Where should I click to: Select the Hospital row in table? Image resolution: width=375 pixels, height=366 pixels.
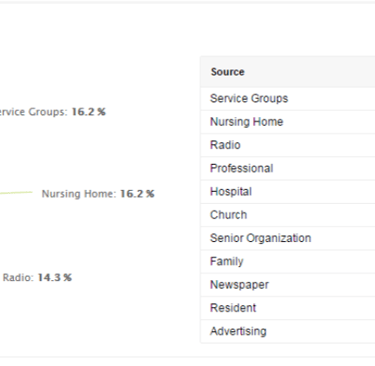(288, 192)
